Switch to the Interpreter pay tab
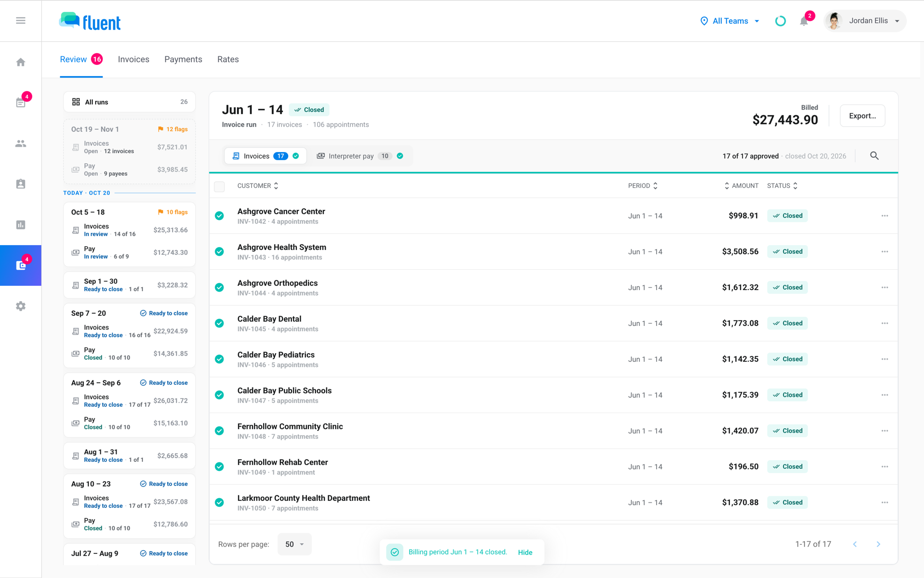 pos(359,156)
